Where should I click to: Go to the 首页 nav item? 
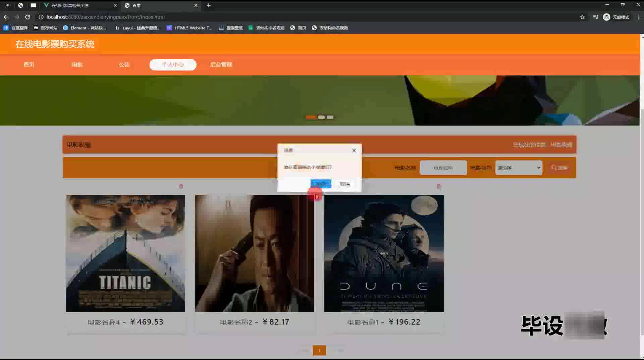point(29,64)
